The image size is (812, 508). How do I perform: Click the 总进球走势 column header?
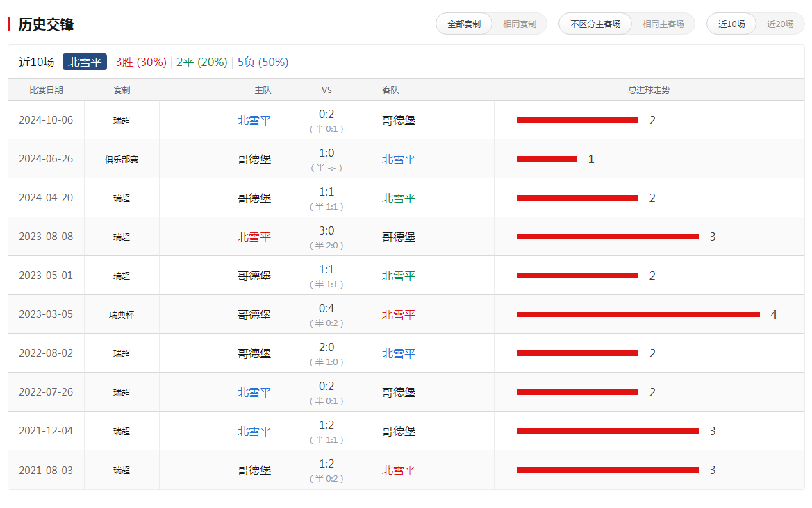point(649,90)
